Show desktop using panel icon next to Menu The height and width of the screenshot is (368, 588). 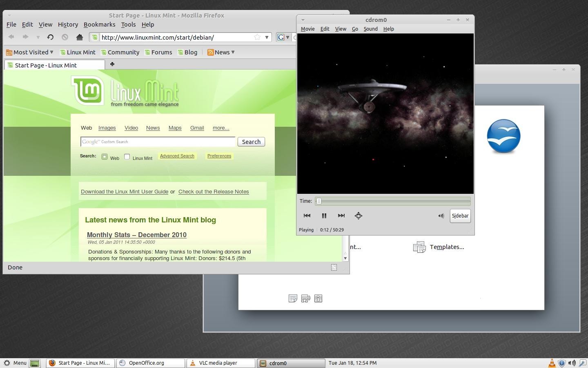[35, 363]
